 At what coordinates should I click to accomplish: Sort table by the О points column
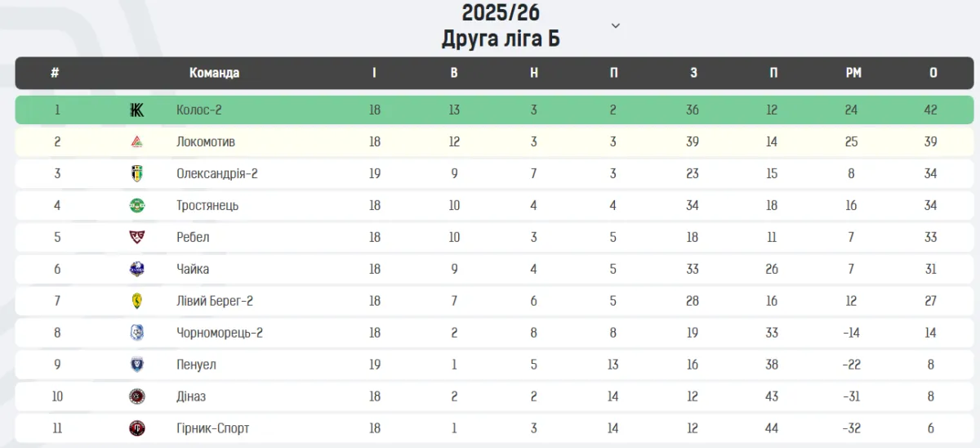[933, 73]
